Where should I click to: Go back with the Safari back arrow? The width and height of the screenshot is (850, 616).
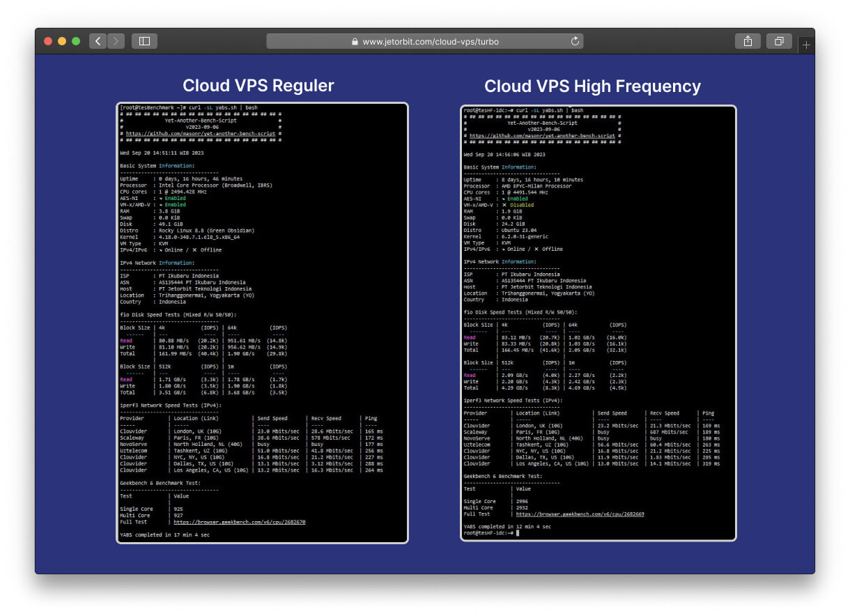pyautogui.click(x=98, y=41)
